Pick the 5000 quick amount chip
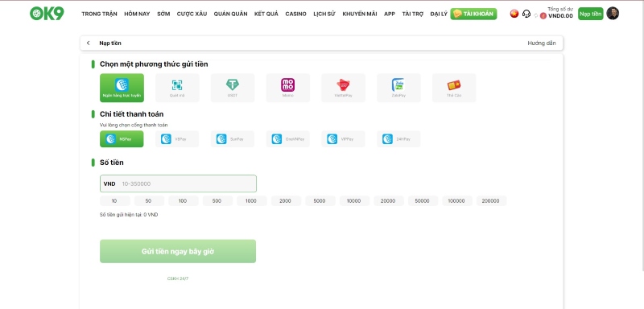 click(x=320, y=201)
